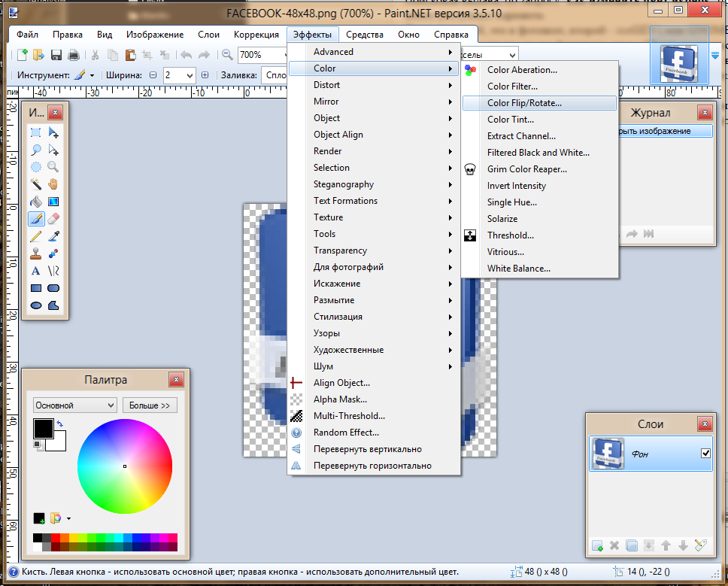
Task: Open the Файл menu
Action: coord(27,35)
